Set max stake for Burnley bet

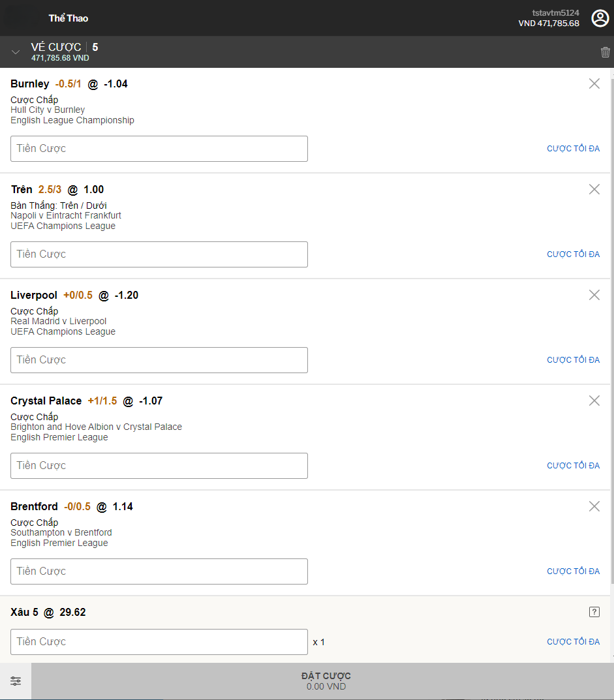(573, 149)
